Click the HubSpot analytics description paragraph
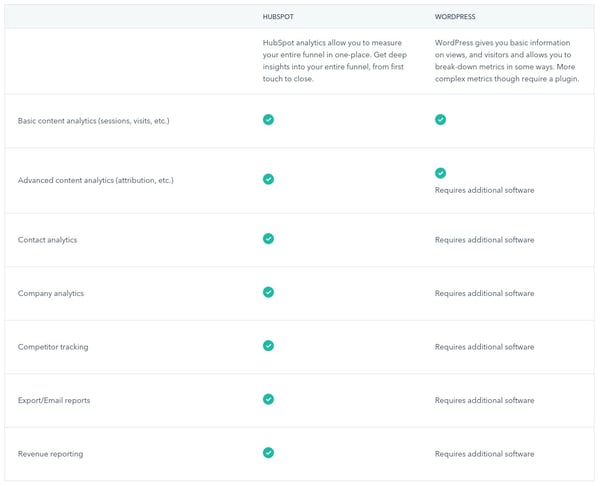 335,60
